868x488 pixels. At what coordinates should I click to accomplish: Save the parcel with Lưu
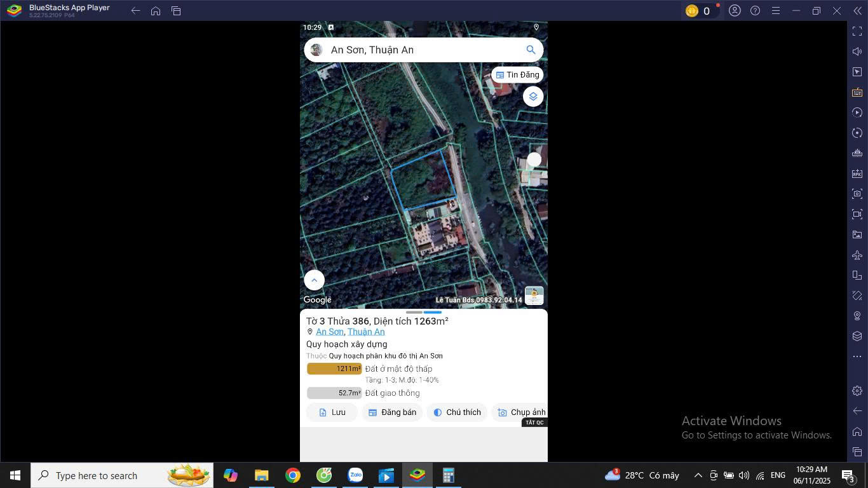click(332, 412)
